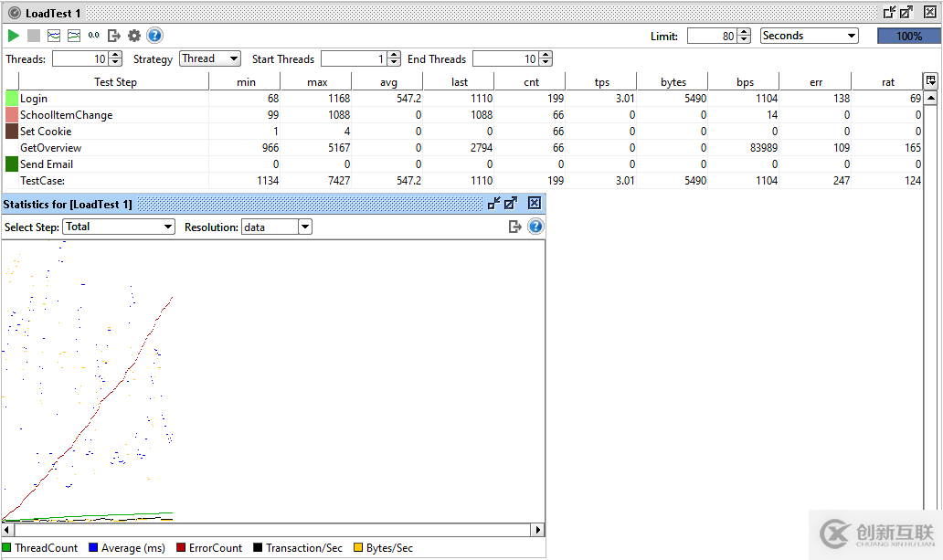Close the Statistics for LoadTest 1 panel
Viewport: 943px width, 560px height.
coord(534,204)
